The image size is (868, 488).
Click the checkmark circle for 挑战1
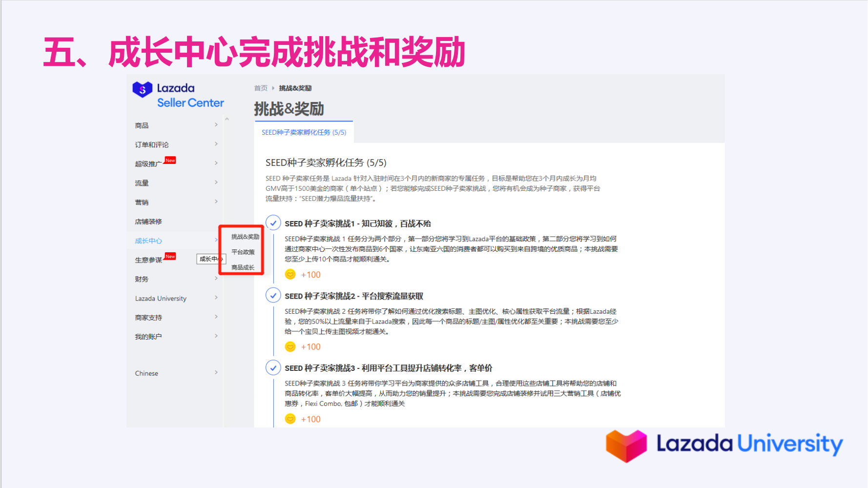click(x=273, y=223)
